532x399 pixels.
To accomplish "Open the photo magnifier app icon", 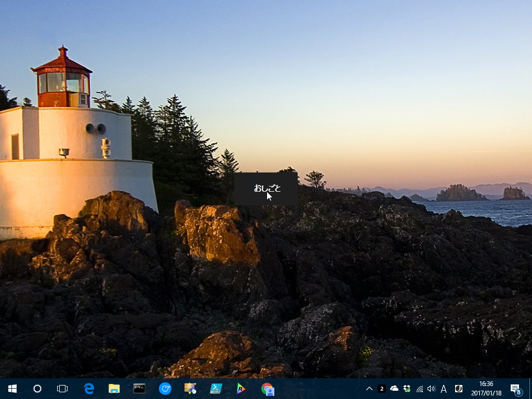I will point(190,389).
